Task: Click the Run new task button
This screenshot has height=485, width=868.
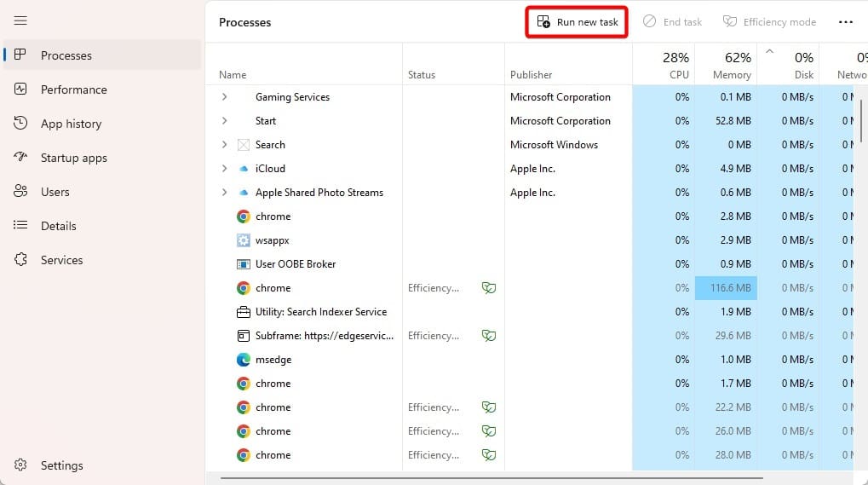Action: [578, 22]
